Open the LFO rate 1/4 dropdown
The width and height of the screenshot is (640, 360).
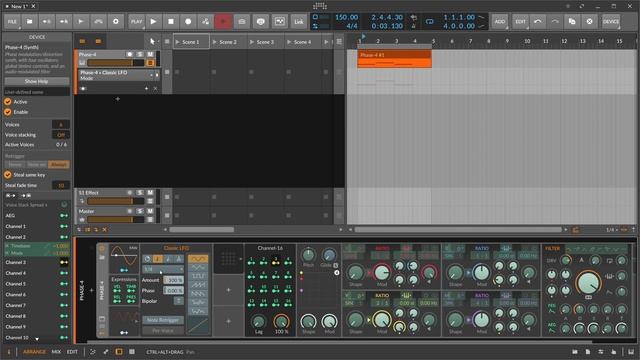[x=163, y=269]
